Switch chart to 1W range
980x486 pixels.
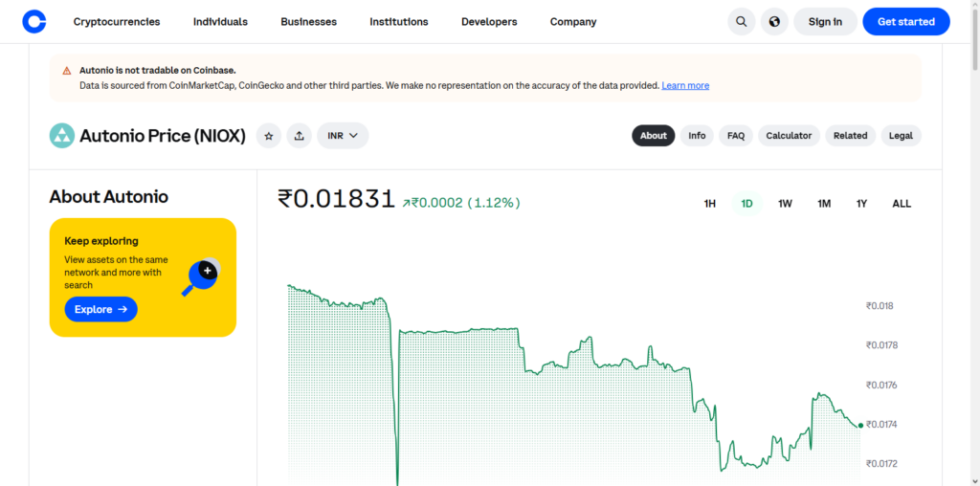click(x=785, y=204)
